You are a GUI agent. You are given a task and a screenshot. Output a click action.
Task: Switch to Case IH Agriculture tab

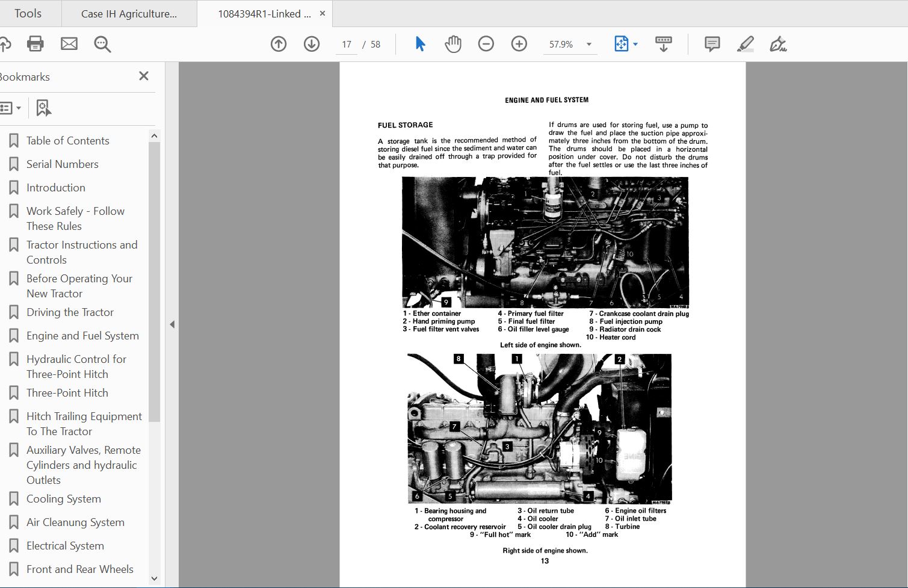(129, 14)
